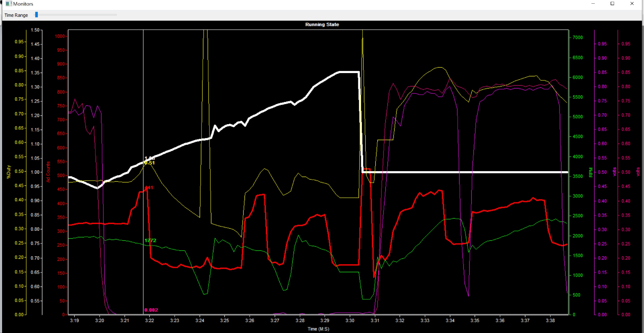Click the Time (M:S) axis label

318,329
